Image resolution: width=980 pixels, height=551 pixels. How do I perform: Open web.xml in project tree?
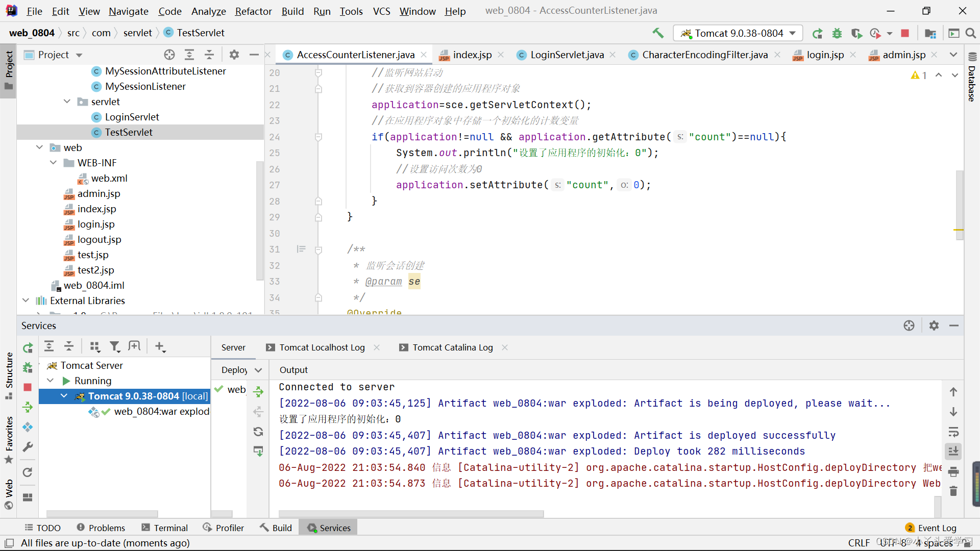(x=109, y=178)
